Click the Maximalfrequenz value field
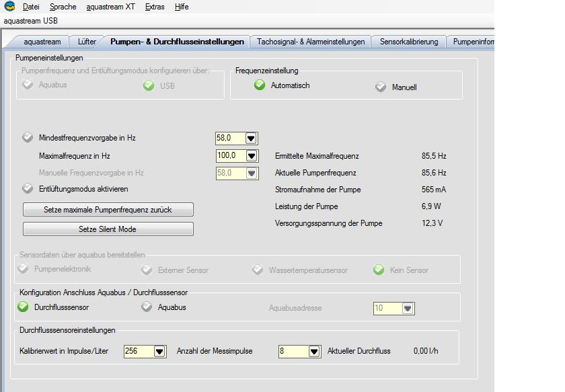Viewport: 565px width, 392px height. tap(229, 155)
